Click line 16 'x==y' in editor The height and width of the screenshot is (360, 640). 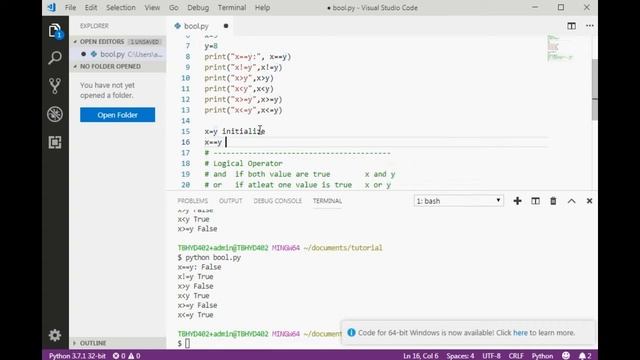[213, 142]
